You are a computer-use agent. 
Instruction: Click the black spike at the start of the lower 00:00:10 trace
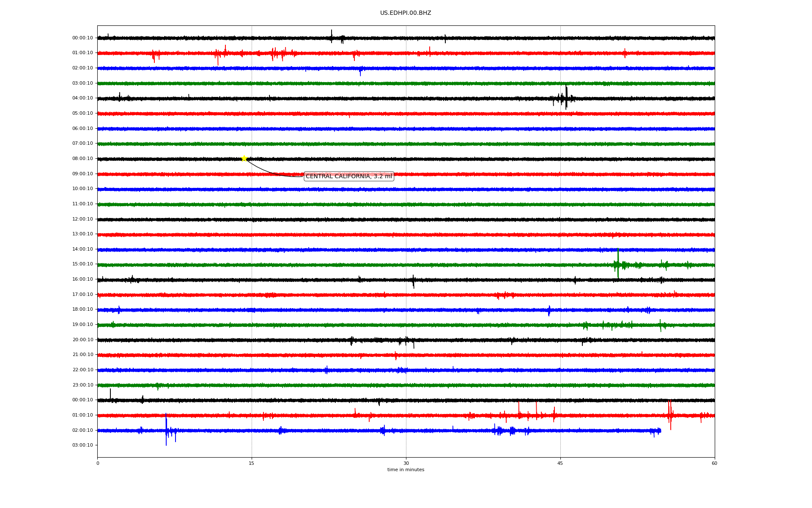click(110, 394)
